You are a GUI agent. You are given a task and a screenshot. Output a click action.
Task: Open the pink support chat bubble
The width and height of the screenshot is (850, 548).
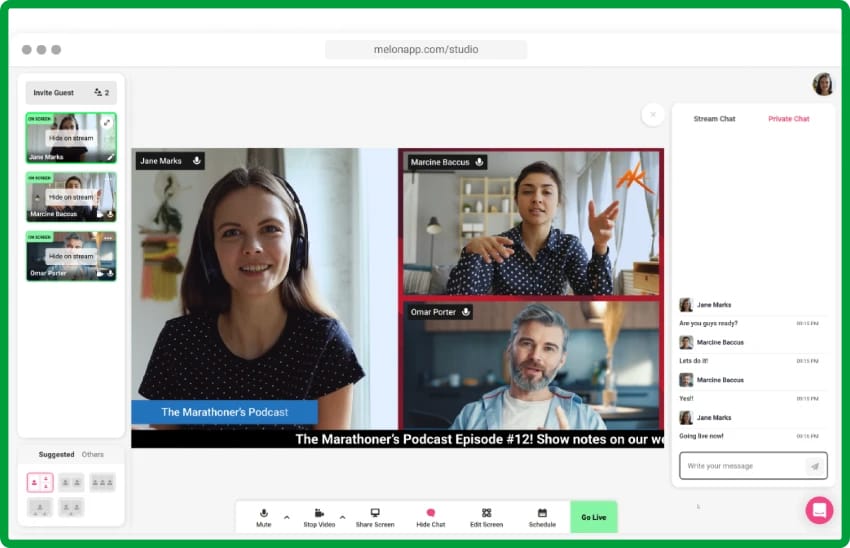819,510
